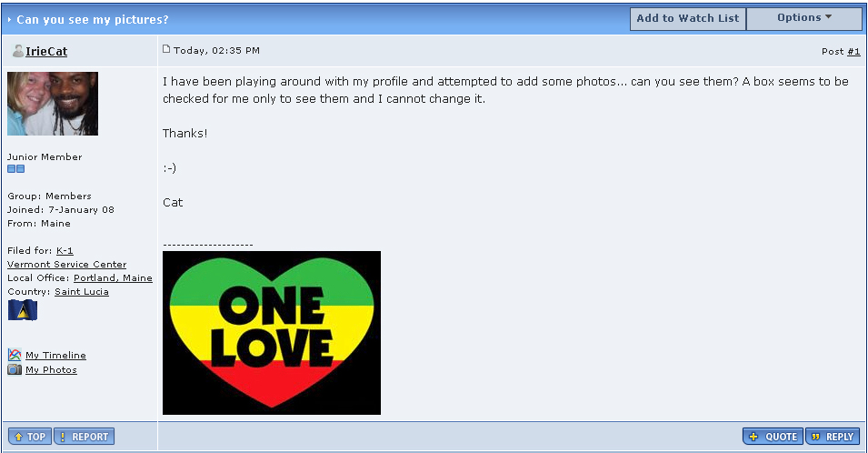Reply to this post
The width and height of the screenshot is (868, 453).
click(833, 437)
